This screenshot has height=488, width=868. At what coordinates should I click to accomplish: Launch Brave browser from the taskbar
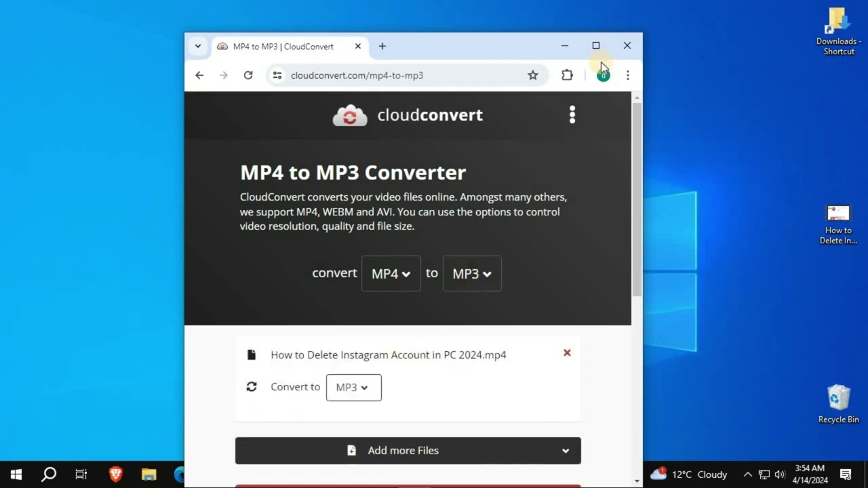click(116, 474)
